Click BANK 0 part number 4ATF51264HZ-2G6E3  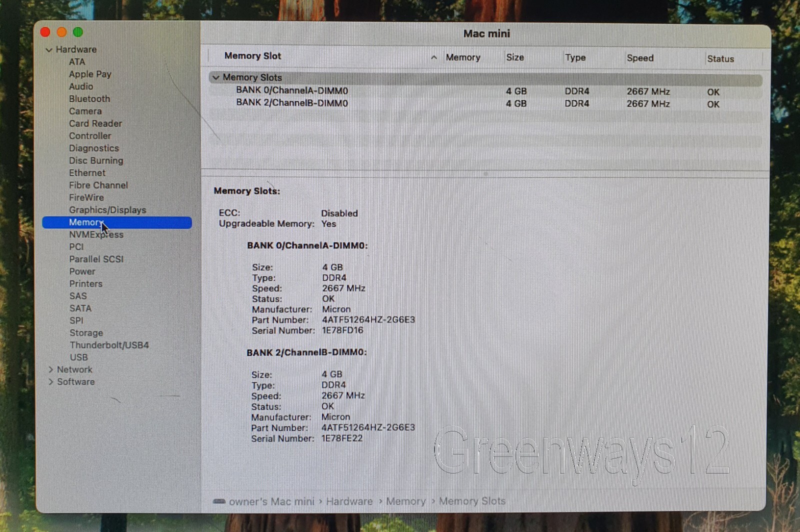368,320
